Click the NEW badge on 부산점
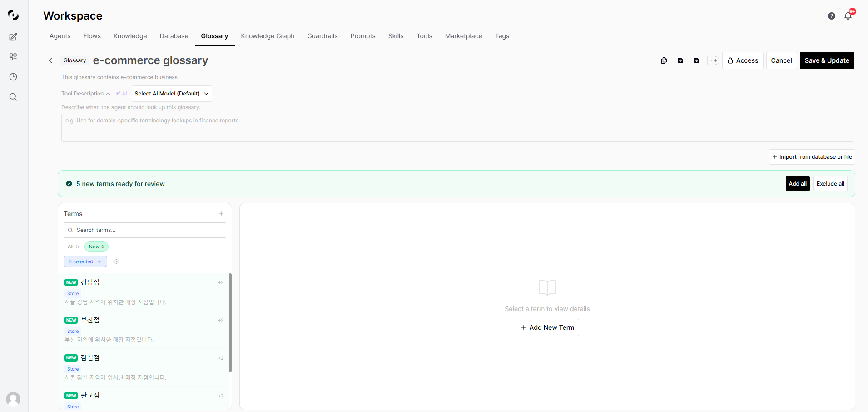Viewport: 868px width, 412px height. pos(71,320)
